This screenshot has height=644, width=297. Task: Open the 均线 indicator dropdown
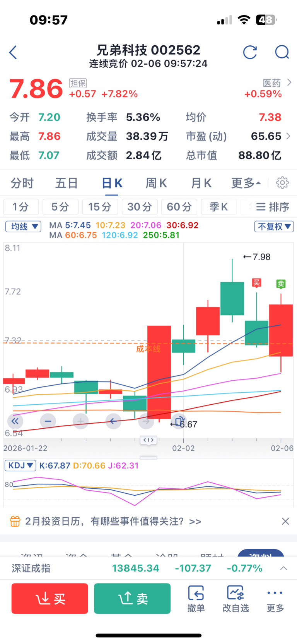click(x=23, y=227)
